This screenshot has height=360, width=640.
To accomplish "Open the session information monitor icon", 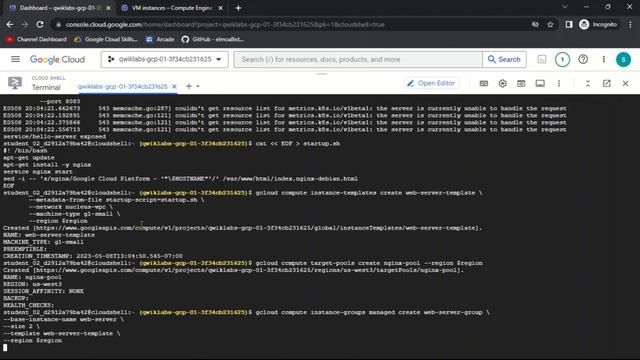I will (x=540, y=83).
